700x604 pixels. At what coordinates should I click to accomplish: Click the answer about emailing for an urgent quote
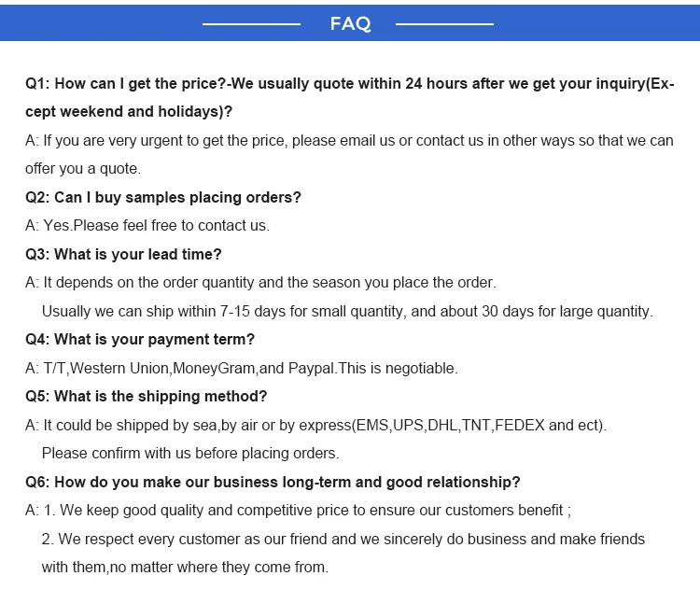[x=349, y=141]
